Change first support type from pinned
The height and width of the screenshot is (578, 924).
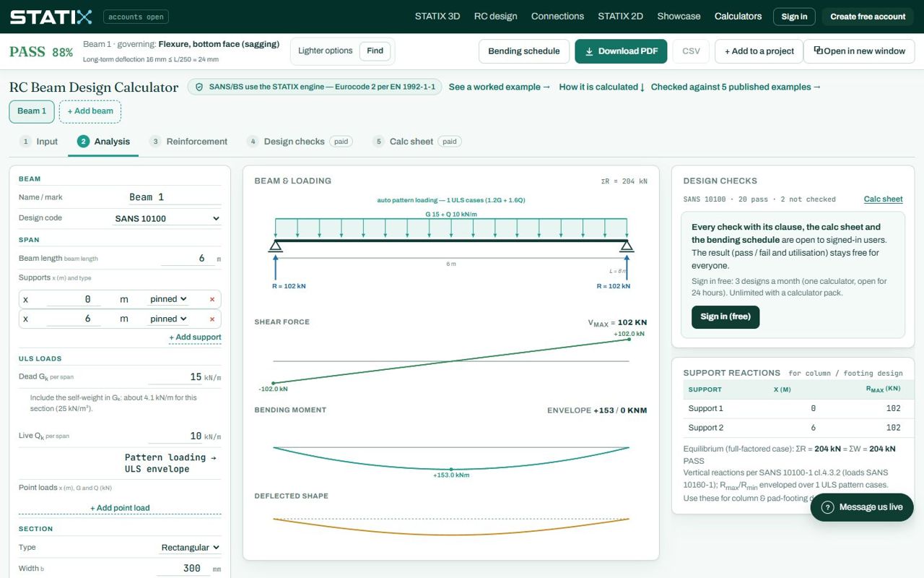coord(169,299)
